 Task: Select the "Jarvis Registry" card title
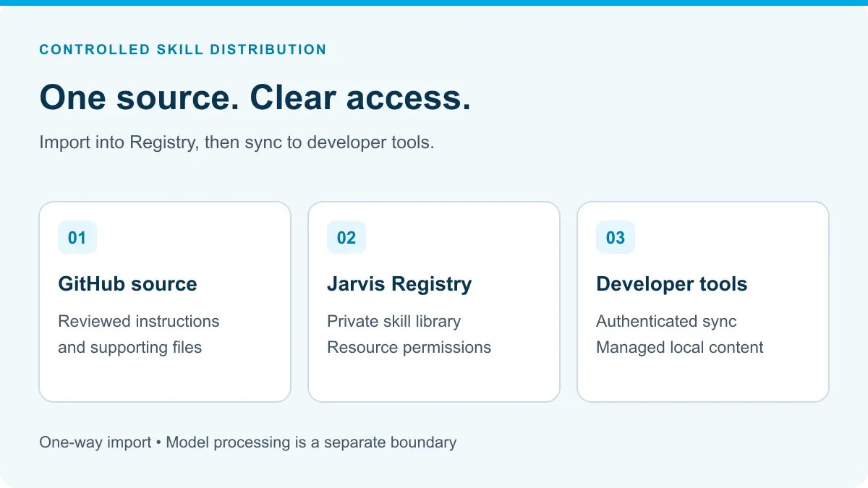[399, 284]
